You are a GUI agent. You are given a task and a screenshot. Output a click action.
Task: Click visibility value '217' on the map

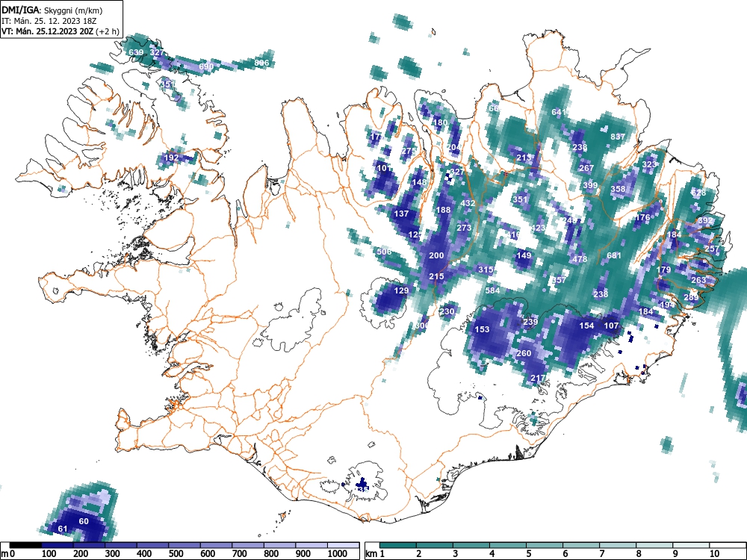538,378
